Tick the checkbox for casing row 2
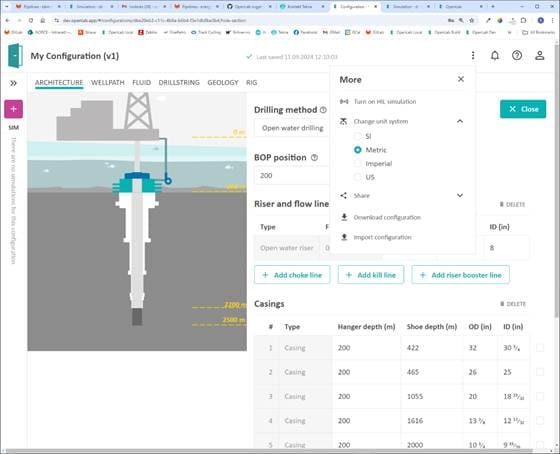The height and width of the screenshot is (454, 560). point(540,372)
